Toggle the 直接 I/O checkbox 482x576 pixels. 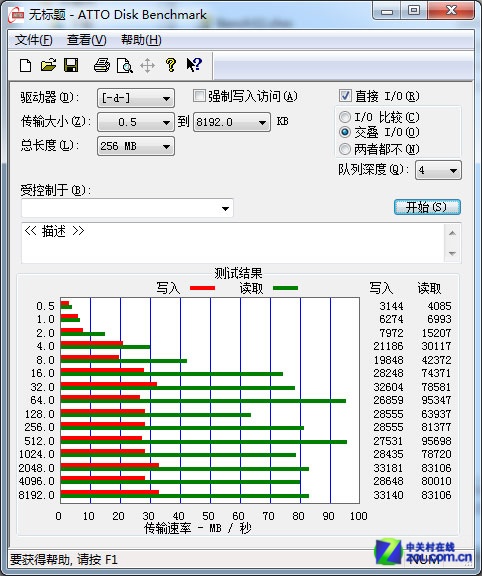345,96
